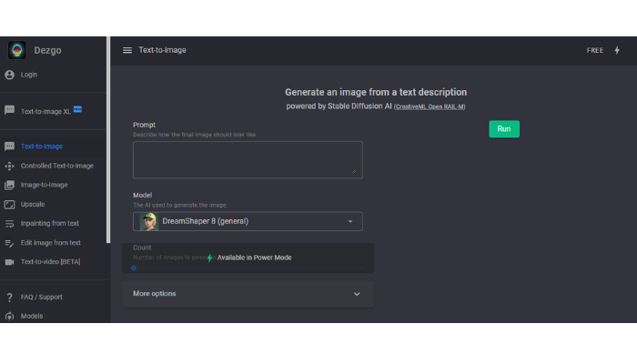Click the "Generate an image from a text description" heading
Viewport: 637px width, 364px height.
[376, 92]
